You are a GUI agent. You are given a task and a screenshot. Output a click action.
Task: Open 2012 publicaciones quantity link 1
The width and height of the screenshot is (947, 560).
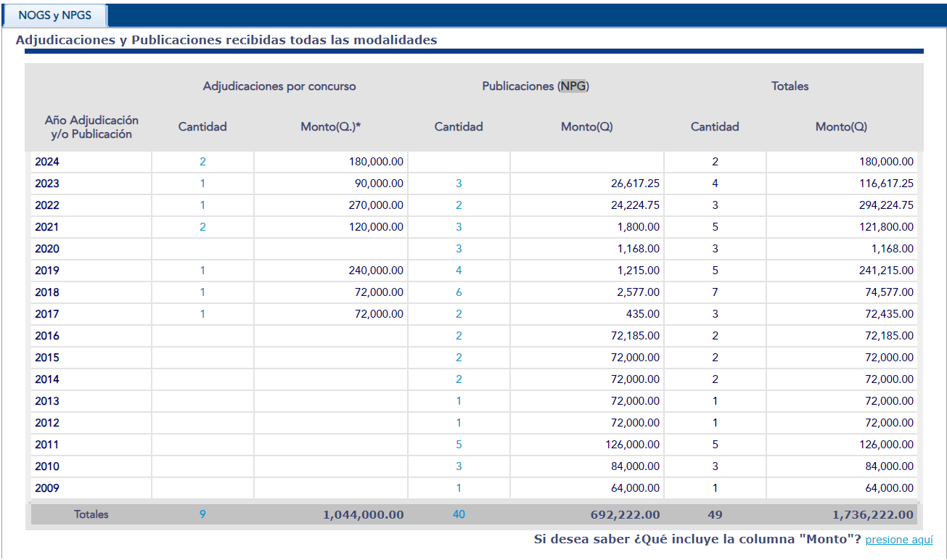pyautogui.click(x=459, y=423)
